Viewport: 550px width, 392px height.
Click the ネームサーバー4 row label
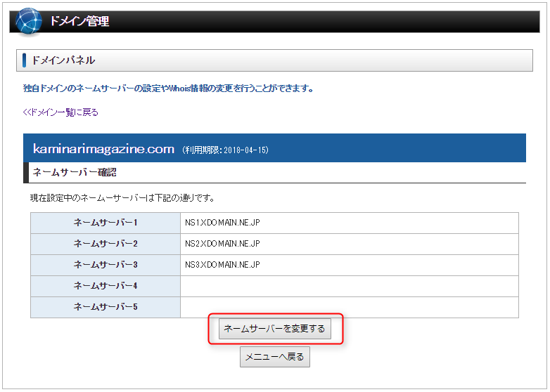pyautogui.click(x=105, y=286)
